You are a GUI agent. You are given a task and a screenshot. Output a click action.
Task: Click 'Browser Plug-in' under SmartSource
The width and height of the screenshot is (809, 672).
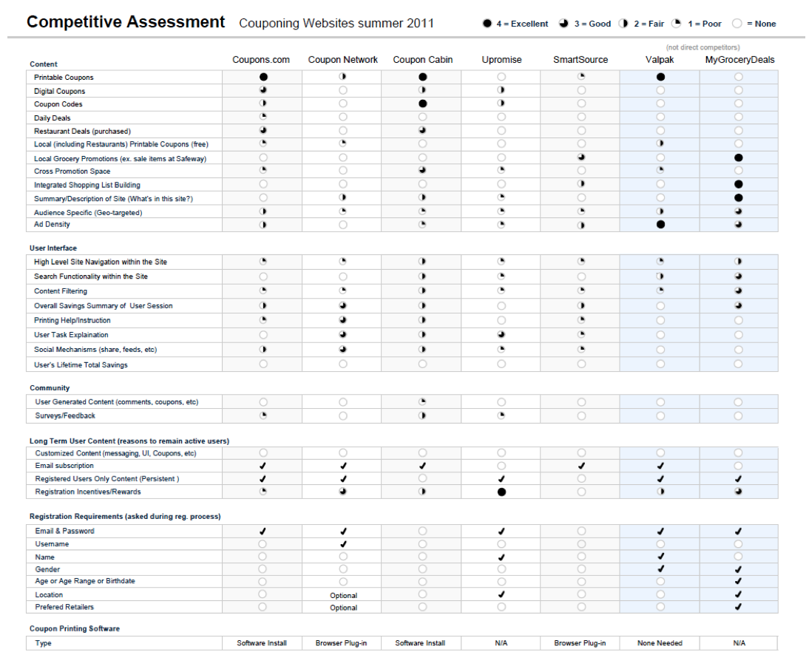coord(580,643)
